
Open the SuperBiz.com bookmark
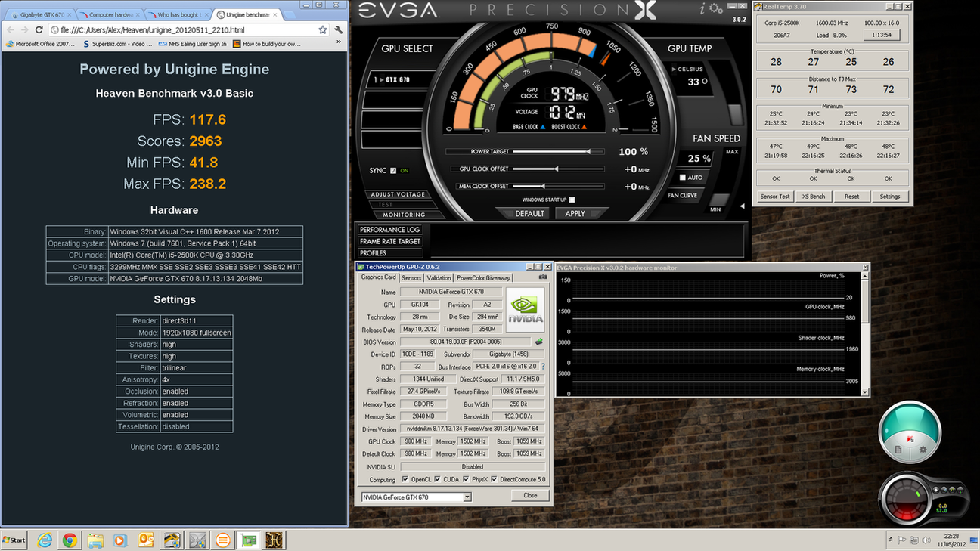(x=118, y=44)
